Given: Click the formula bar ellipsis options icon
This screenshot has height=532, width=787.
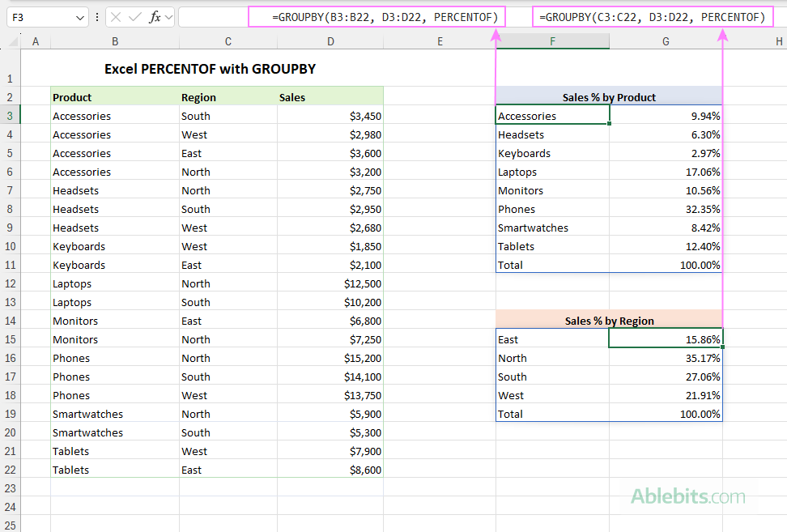Looking at the screenshot, I should 97,17.
